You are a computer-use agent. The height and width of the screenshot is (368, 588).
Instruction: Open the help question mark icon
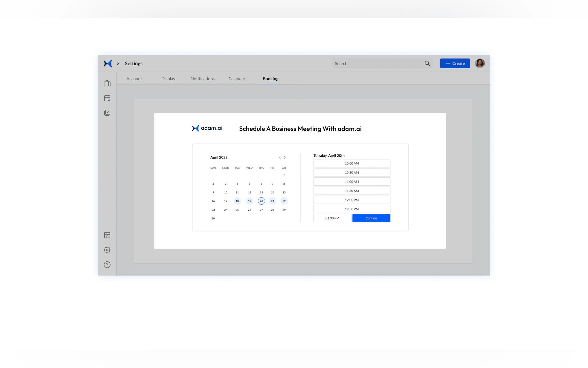click(107, 265)
